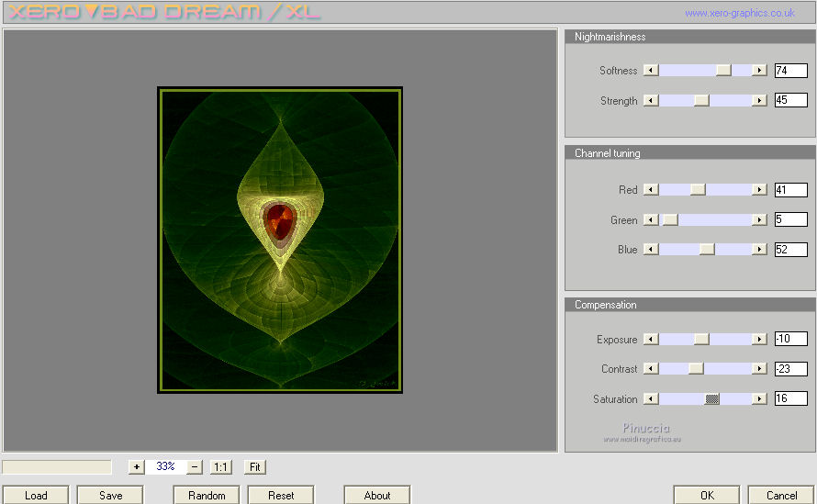Click the Red slider thumb
This screenshot has width=817, height=504.
698,190
